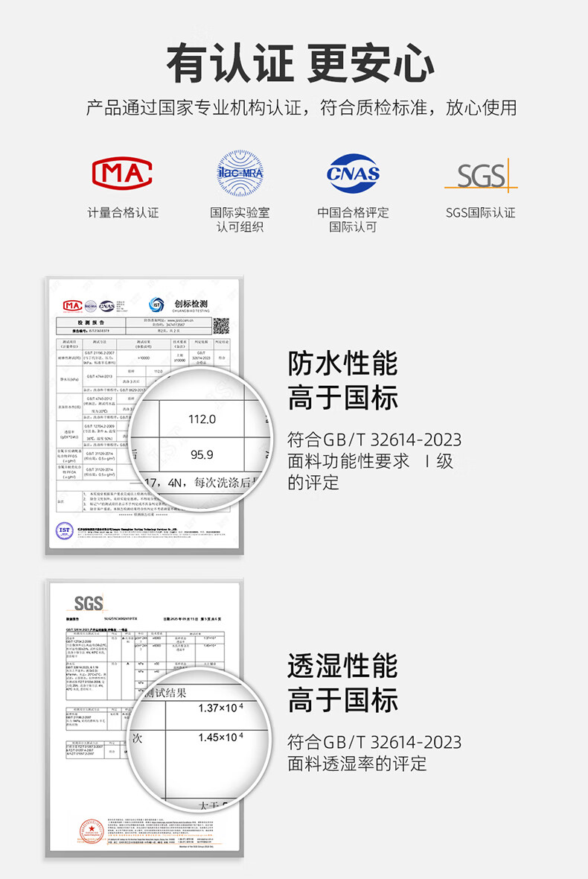Click the 中国合格评定国际认可 caption
Image resolution: width=588 pixels, height=879 pixels.
(x=353, y=219)
